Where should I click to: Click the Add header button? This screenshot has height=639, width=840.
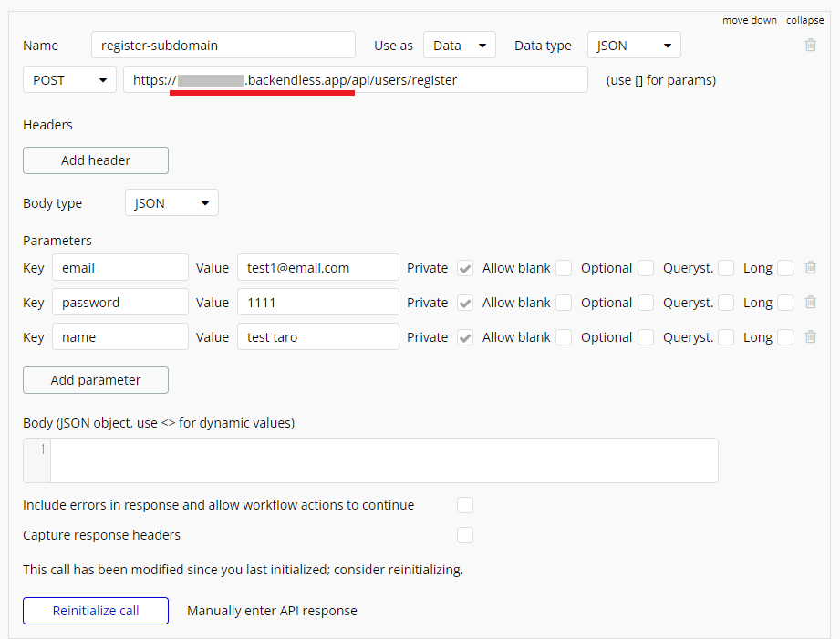tap(96, 160)
